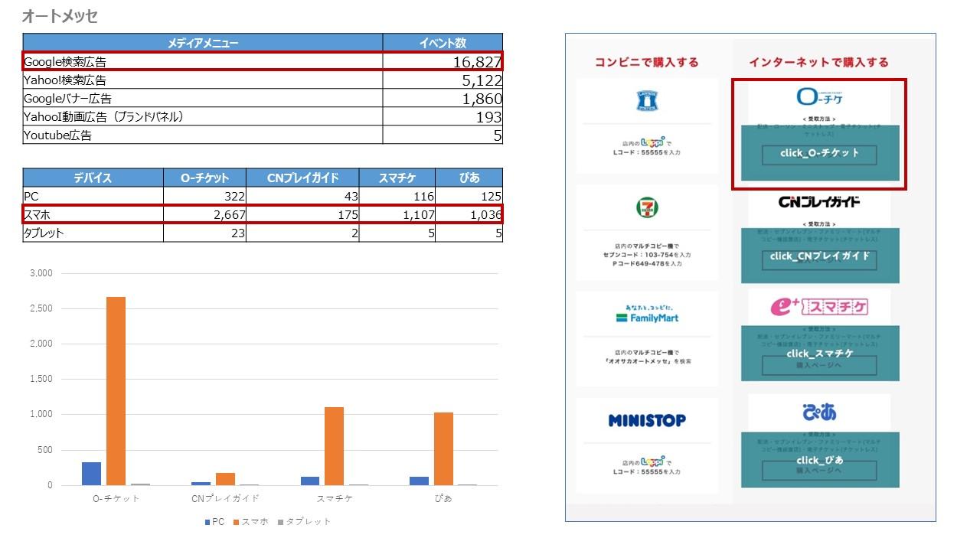Click the e+ スマチケ logo
980x551 pixels.
click(819, 307)
